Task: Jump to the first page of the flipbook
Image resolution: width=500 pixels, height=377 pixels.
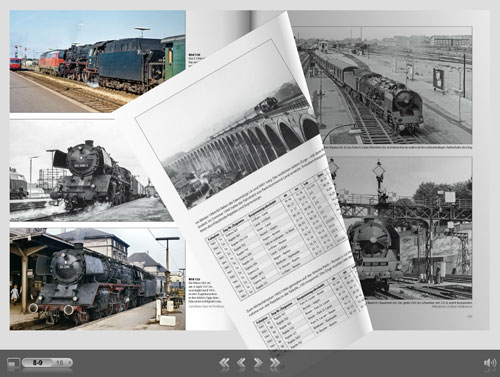Action: 224,362
